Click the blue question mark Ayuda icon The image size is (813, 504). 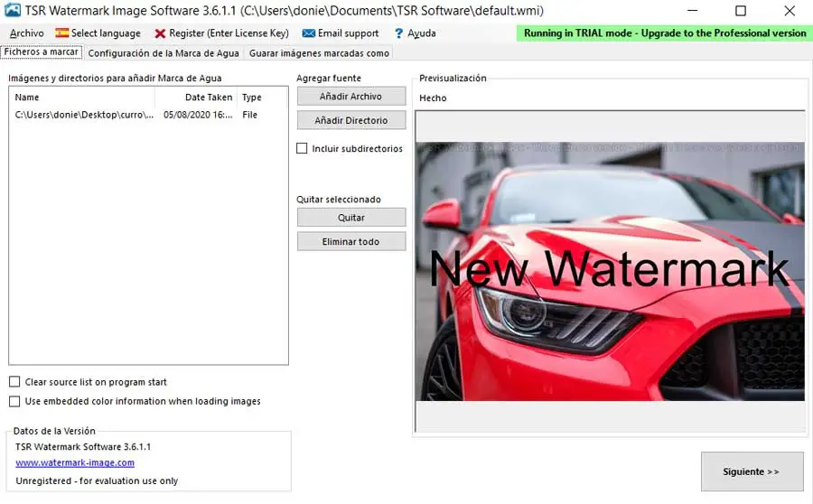point(398,33)
